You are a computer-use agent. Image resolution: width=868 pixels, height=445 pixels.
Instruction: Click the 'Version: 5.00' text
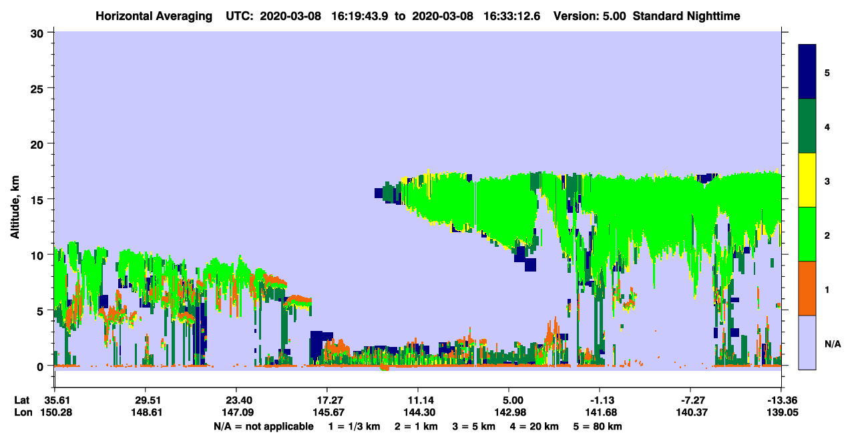coord(590,15)
